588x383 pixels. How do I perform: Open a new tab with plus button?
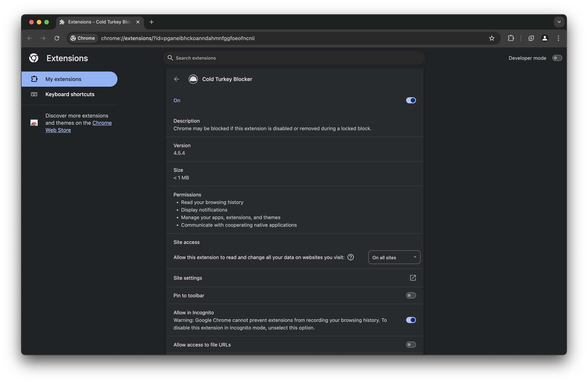coord(151,22)
